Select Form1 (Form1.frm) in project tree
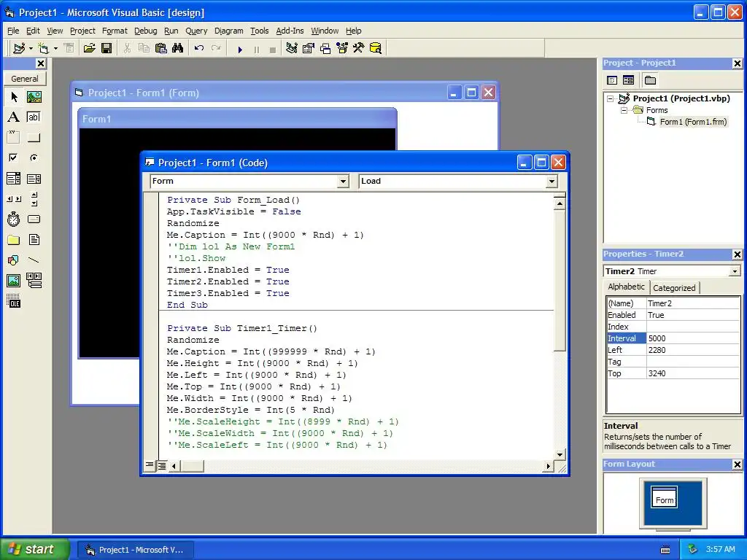Viewport: 747px width, 560px height. [x=693, y=122]
